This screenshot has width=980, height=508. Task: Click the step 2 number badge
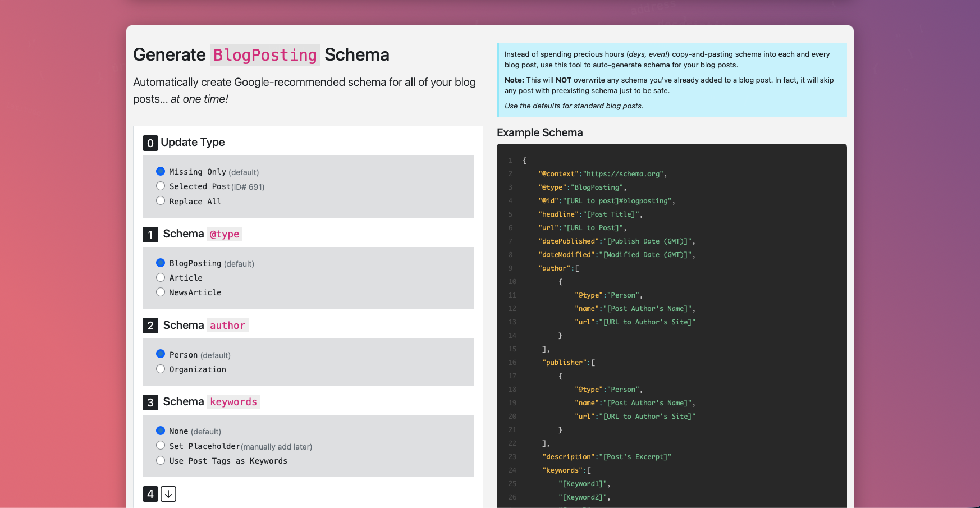pos(150,326)
